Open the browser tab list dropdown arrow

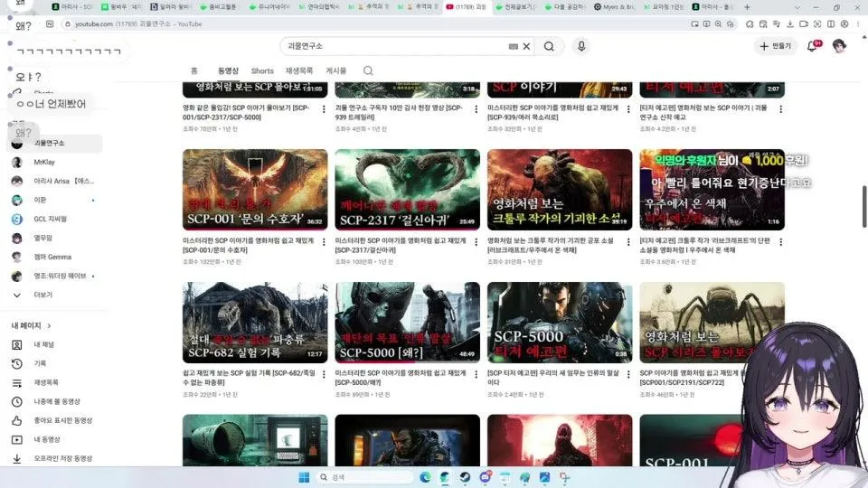(x=797, y=7)
